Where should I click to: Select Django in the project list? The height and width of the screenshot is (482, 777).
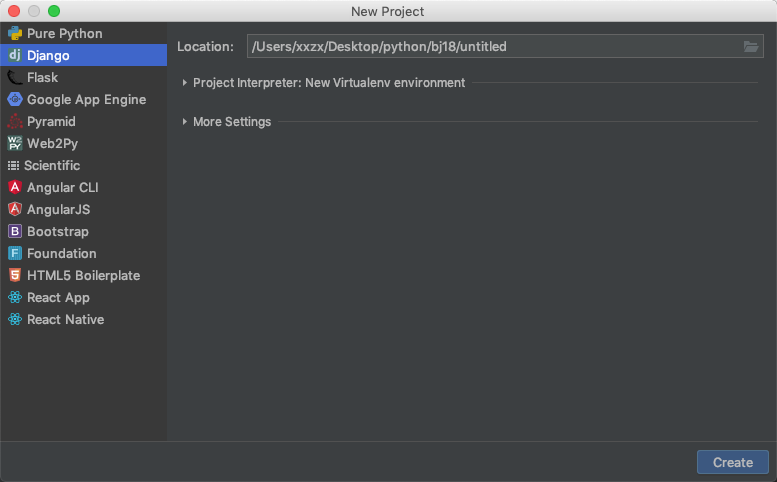coord(48,56)
